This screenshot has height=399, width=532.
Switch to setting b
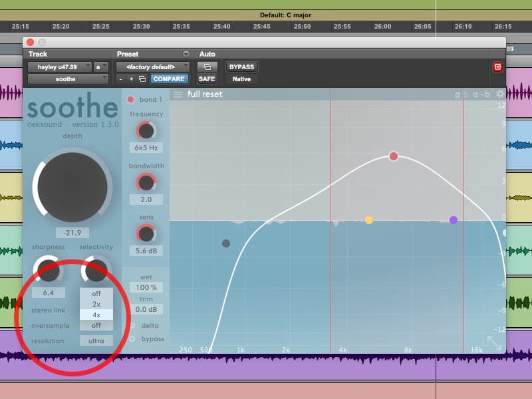(466, 94)
